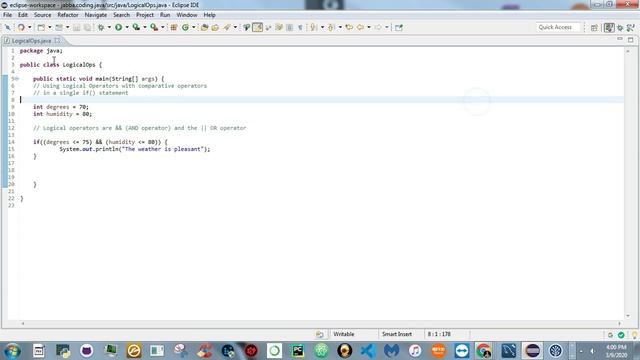Open the Navigate menu

coord(96,15)
